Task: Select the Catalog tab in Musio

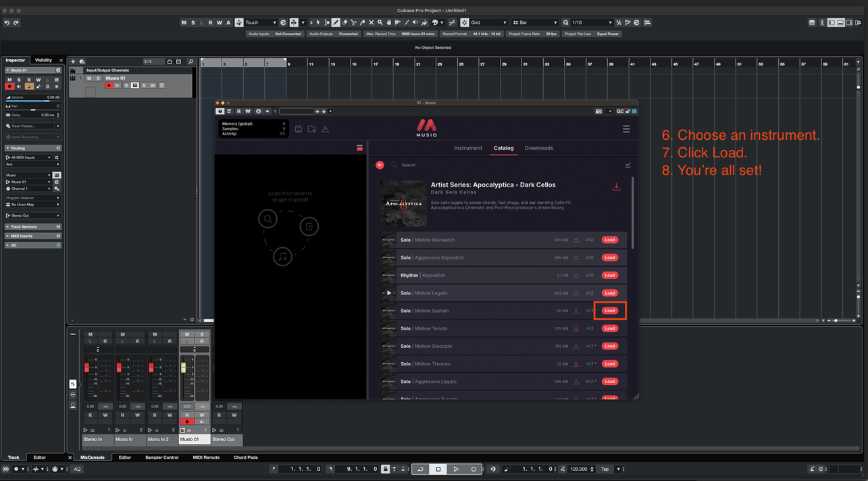Action: pyautogui.click(x=503, y=148)
